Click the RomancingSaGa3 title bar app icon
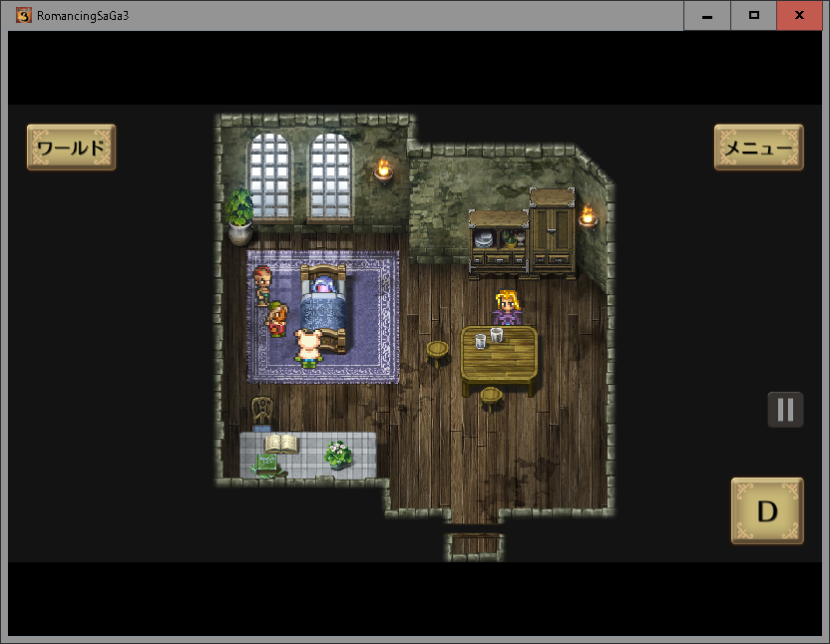This screenshot has width=830, height=644. [x=23, y=15]
